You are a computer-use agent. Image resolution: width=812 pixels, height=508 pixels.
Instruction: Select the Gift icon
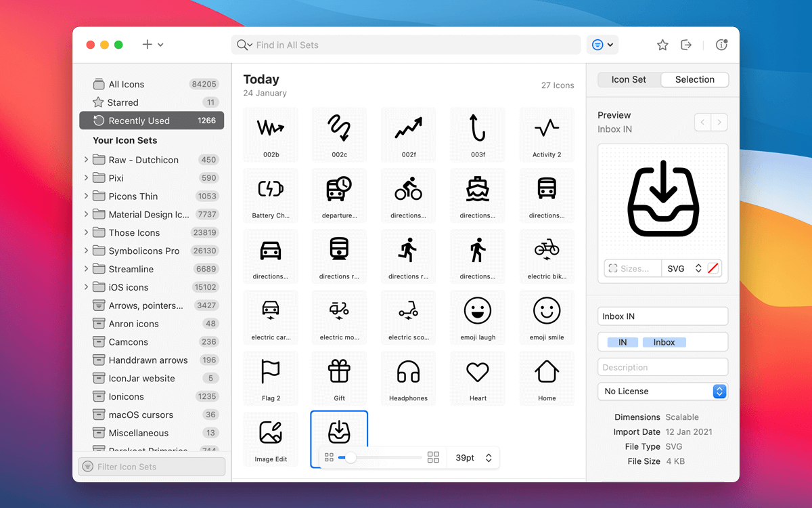[x=340, y=378]
